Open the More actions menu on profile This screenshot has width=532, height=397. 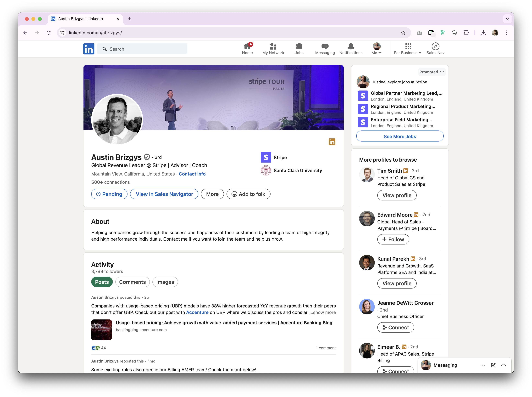(x=212, y=194)
